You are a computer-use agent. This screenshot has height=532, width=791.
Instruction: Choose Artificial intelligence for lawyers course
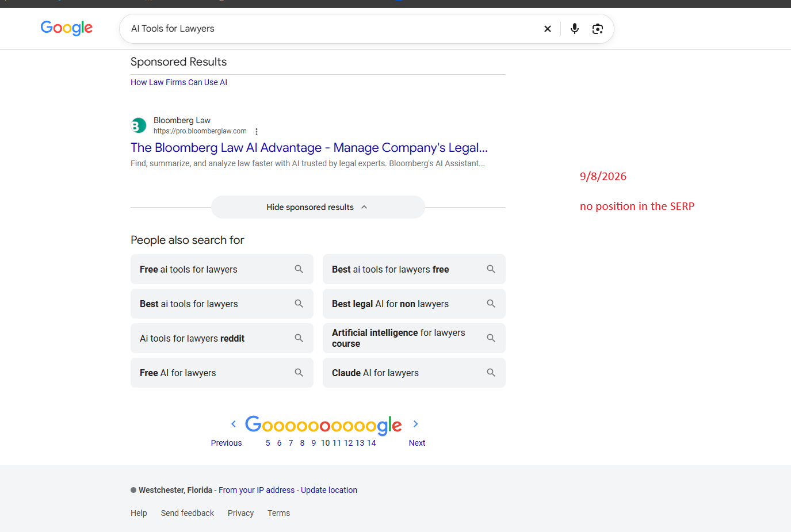coord(414,338)
